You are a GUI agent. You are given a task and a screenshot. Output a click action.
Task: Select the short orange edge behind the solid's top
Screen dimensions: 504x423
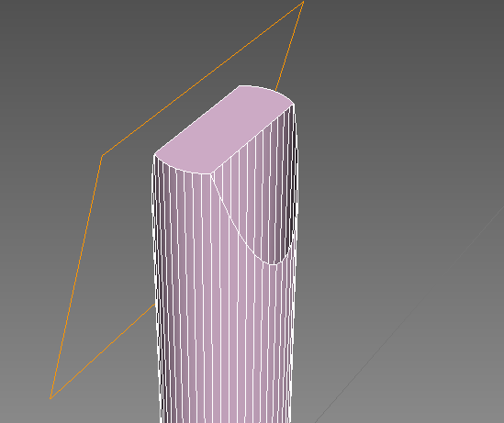[289, 46]
